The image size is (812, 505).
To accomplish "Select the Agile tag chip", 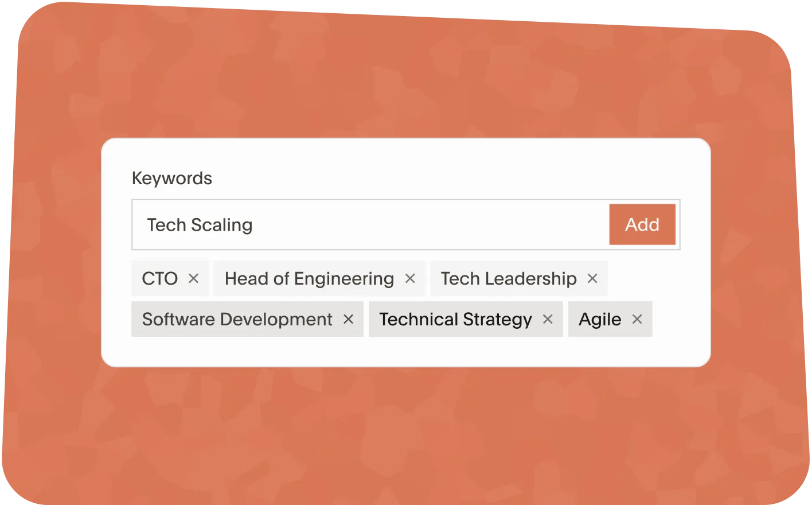I will click(x=599, y=319).
